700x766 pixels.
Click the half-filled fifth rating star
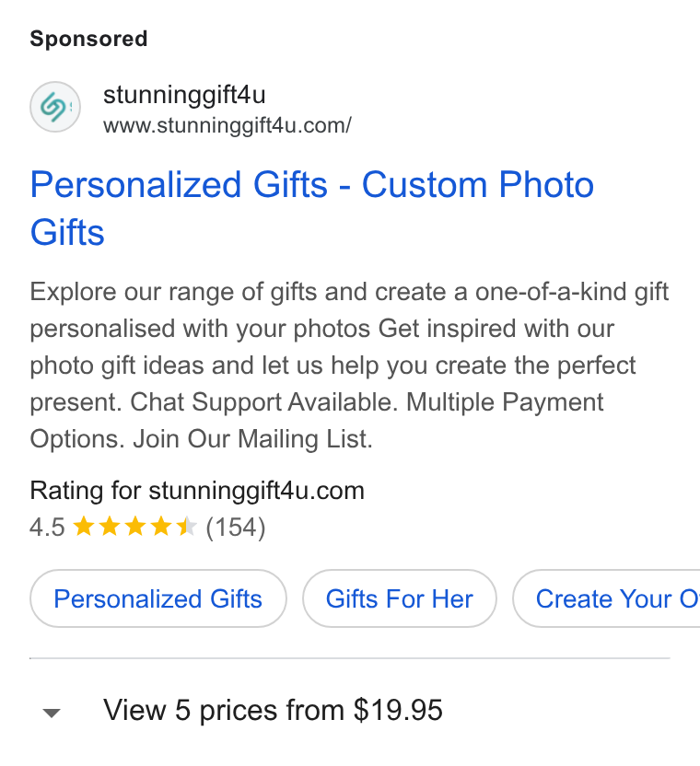(187, 527)
